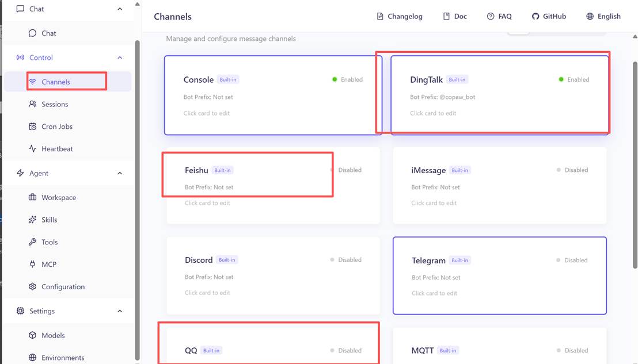Click the Heartbeat pulse icon
638x364 pixels.
(x=33, y=149)
